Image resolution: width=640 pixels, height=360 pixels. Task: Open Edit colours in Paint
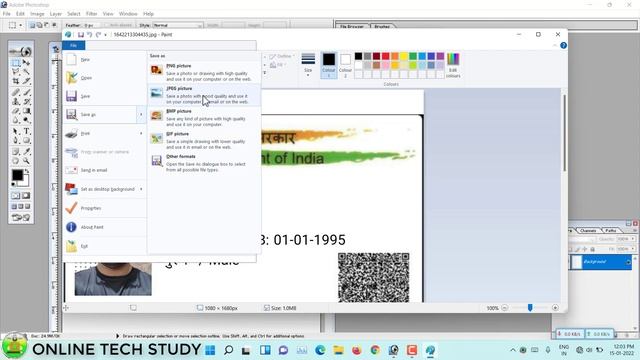(x=453, y=65)
